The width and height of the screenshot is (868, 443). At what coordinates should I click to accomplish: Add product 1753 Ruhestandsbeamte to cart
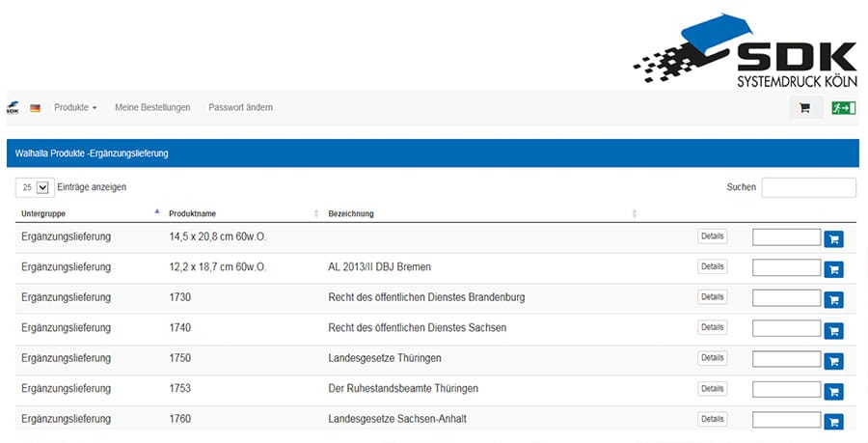point(833,392)
